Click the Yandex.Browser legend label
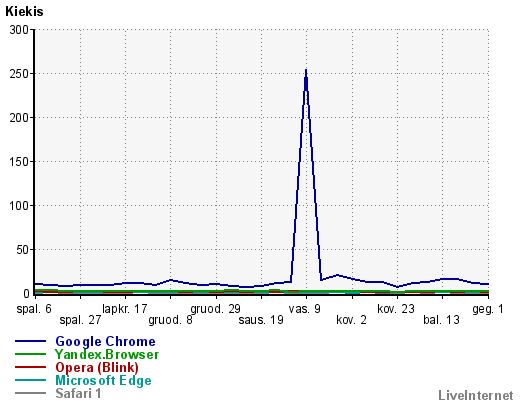Image resolution: width=520 pixels, height=405 pixels. (x=107, y=354)
